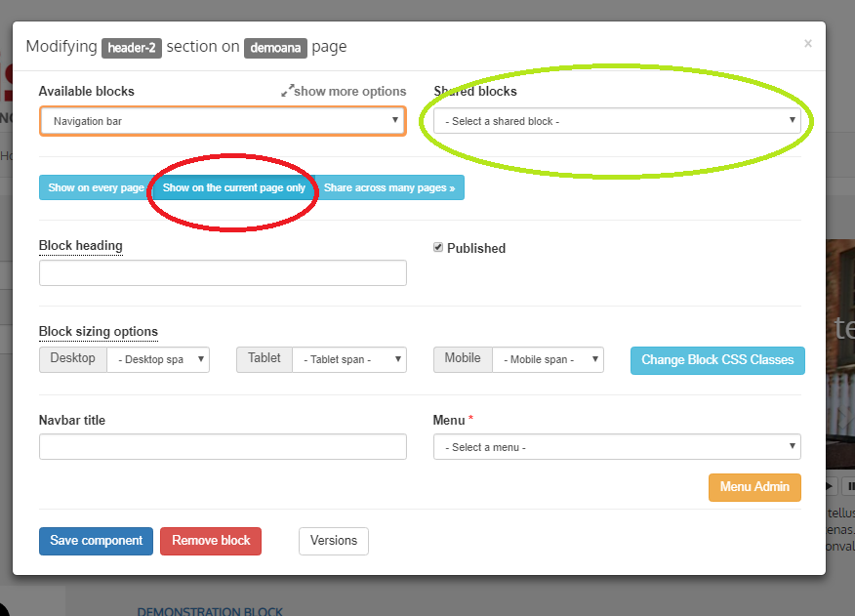Expand the Shared blocks dropdown

pyautogui.click(x=617, y=121)
